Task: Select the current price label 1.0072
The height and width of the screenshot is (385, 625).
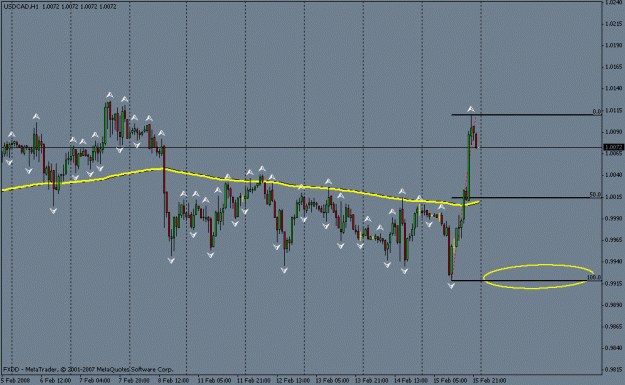Action: [614, 147]
